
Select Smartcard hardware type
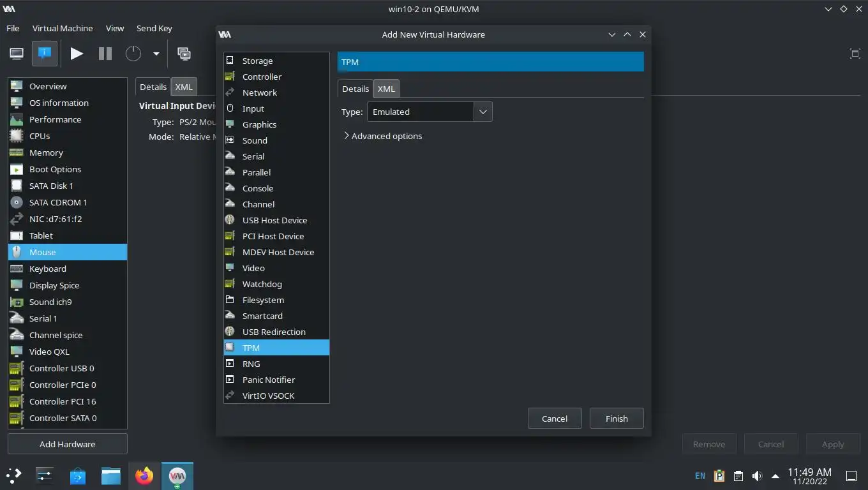click(x=276, y=316)
